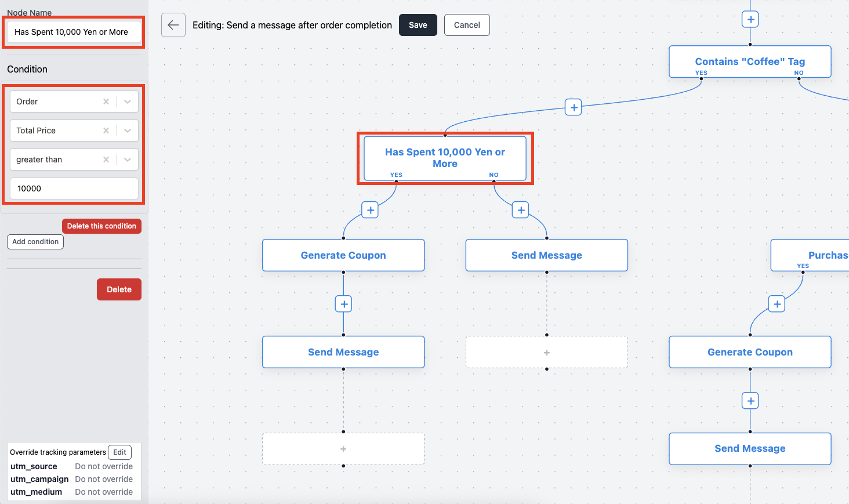The height and width of the screenshot is (504, 849).
Task: Select Send Message node under NO branch
Action: pyautogui.click(x=547, y=255)
